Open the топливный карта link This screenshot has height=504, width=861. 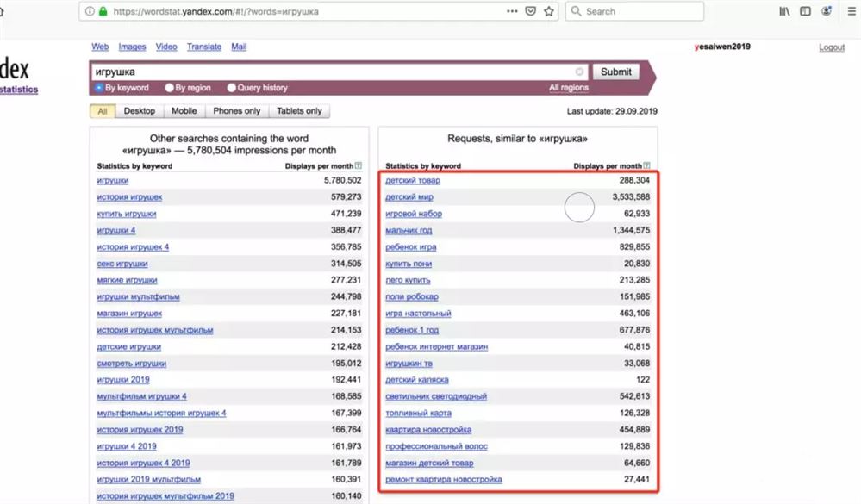pyautogui.click(x=418, y=413)
